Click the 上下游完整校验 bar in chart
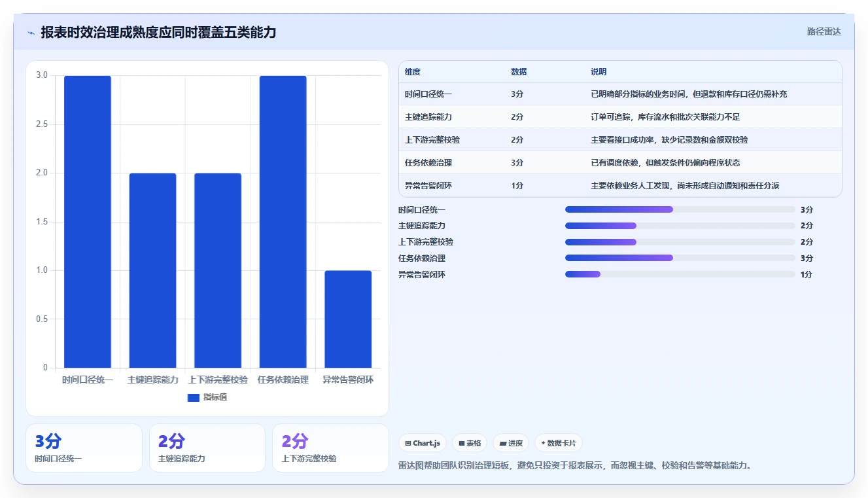Screen dimensions: 868x498 click(218, 270)
